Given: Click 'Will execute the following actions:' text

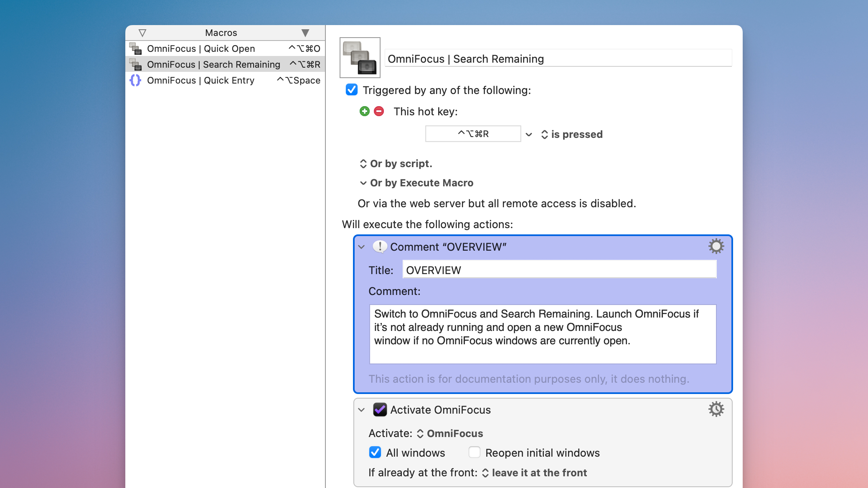Looking at the screenshot, I should click(427, 224).
